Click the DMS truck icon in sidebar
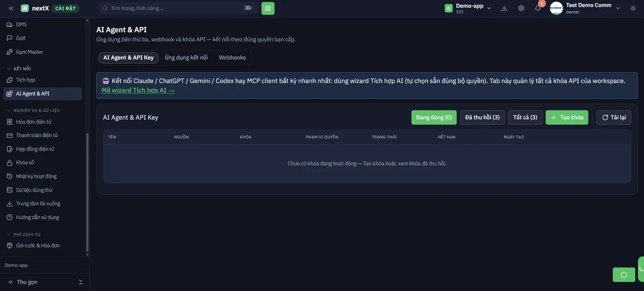The width and height of the screenshot is (644, 291). pos(9,25)
